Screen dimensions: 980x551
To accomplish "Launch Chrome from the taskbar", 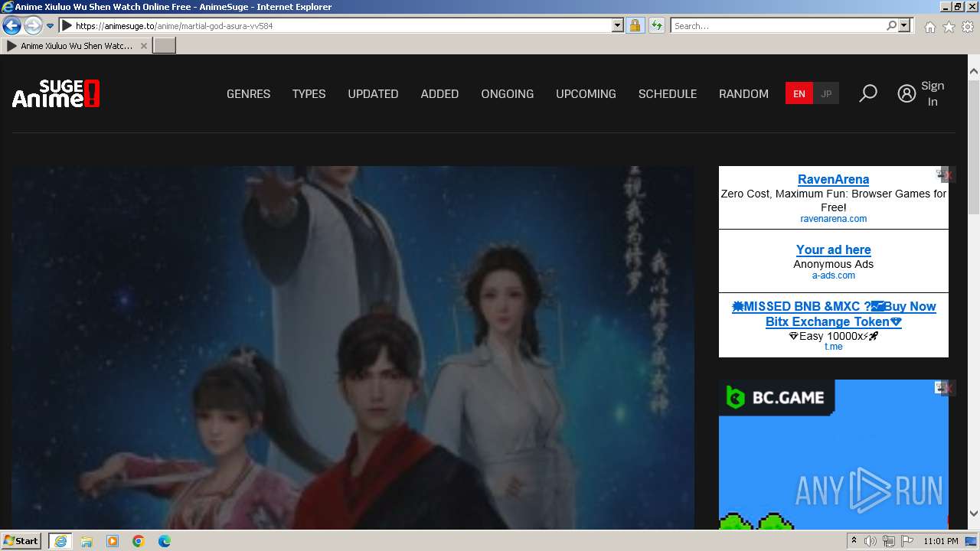I will click(139, 541).
